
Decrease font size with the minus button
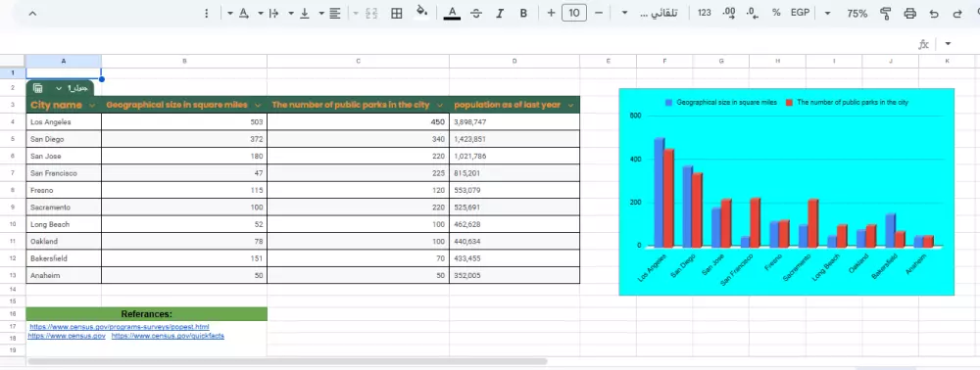point(598,13)
